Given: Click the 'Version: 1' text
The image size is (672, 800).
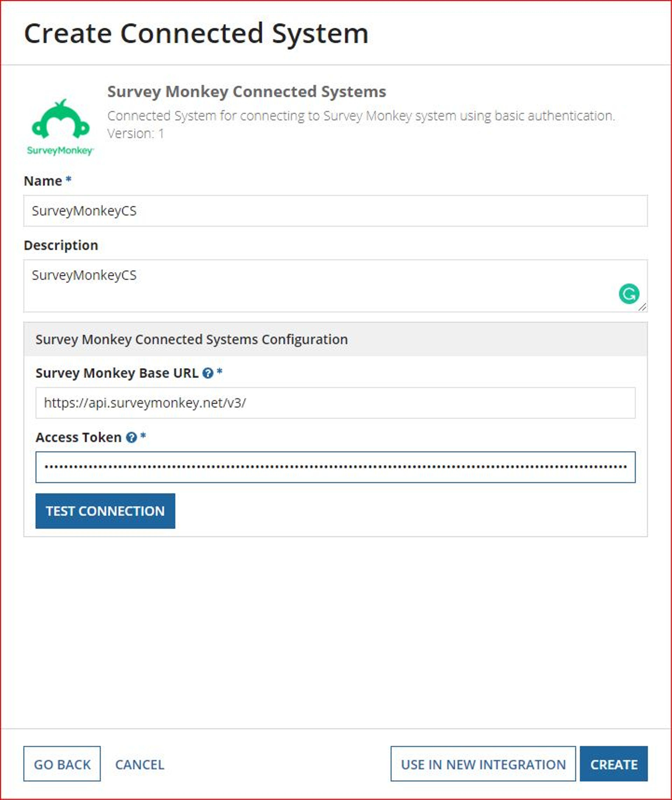Looking at the screenshot, I should click(136, 133).
